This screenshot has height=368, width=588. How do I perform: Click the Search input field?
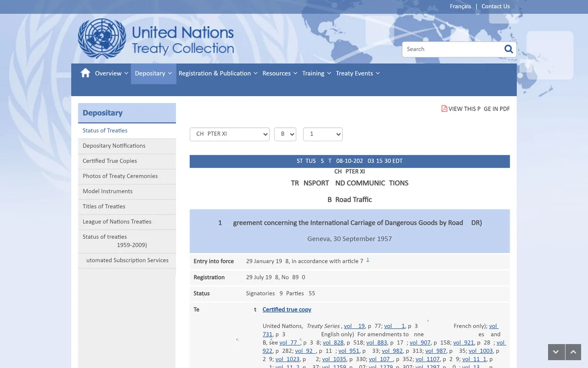click(x=452, y=49)
